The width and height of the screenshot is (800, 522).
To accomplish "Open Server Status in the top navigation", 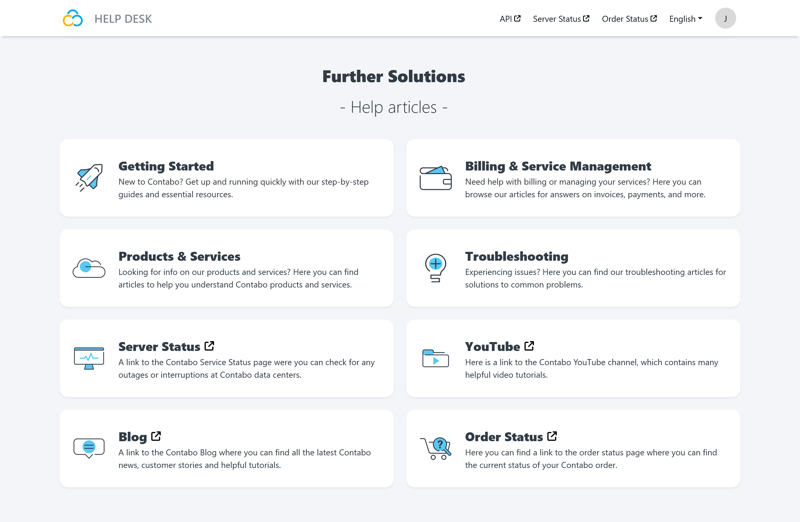I will point(561,18).
